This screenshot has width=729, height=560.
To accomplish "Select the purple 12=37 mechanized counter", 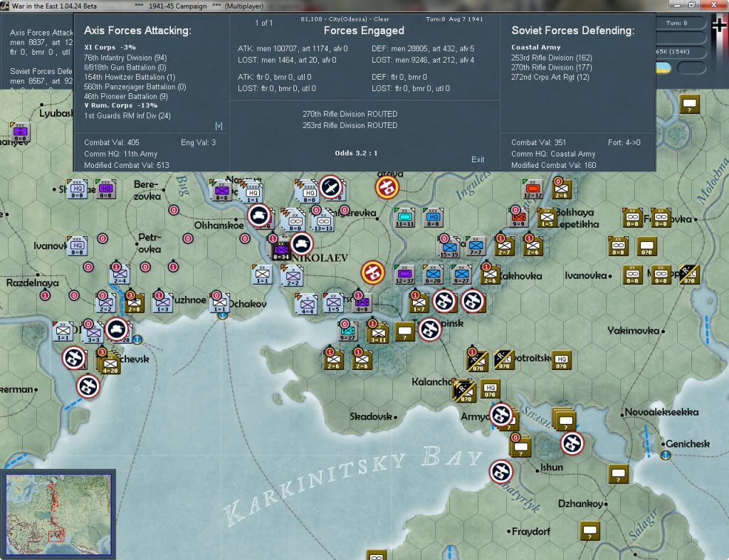I will point(404,274).
